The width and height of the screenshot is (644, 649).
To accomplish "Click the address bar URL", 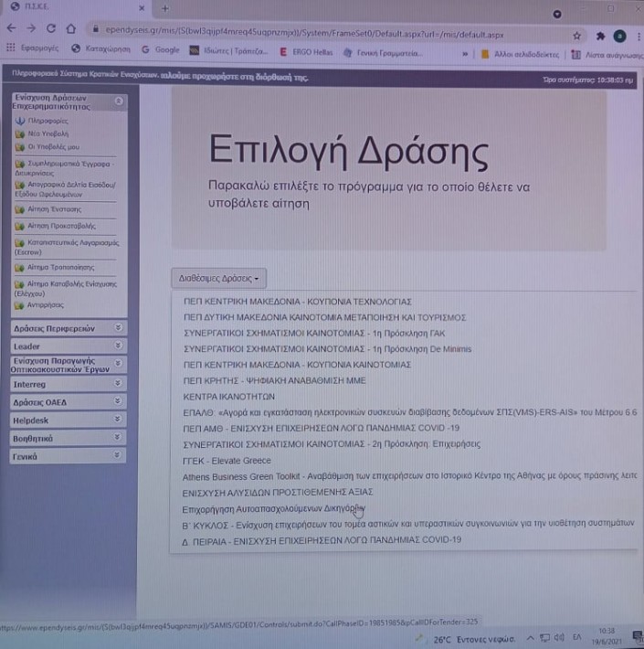I will [x=304, y=32].
